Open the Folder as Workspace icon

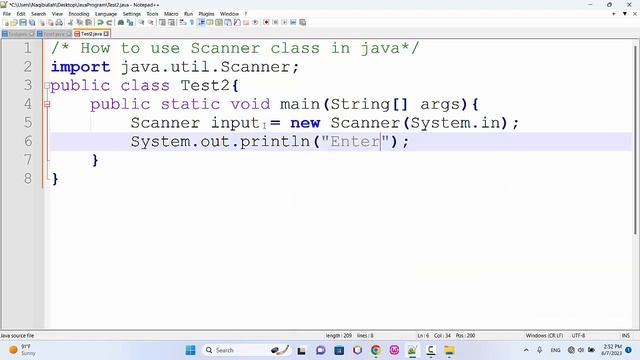[246, 22]
